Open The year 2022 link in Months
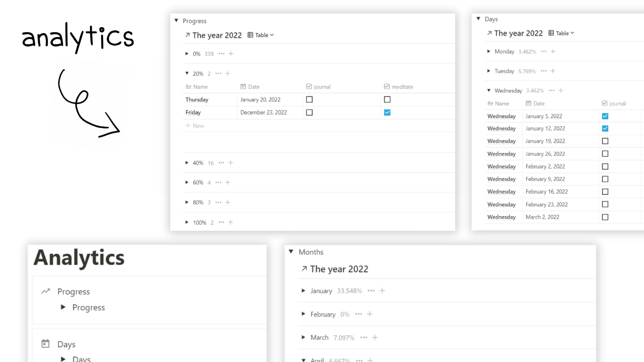 tap(335, 269)
